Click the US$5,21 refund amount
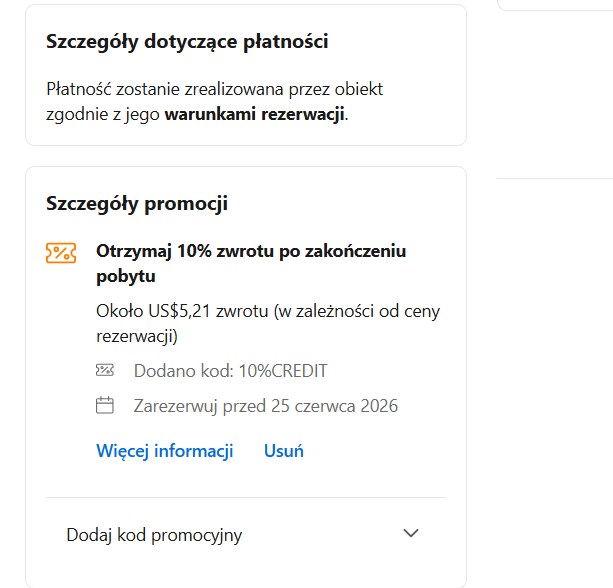Image resolution: width=613 pixels, height=588 pixels. coord(179,311)
